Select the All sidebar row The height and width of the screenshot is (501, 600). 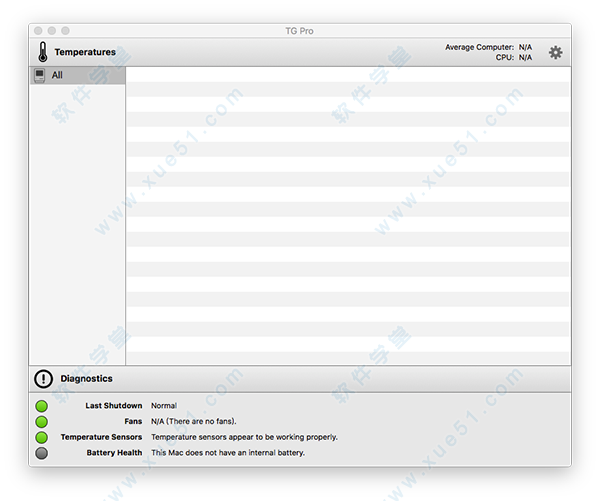(78, 75)
